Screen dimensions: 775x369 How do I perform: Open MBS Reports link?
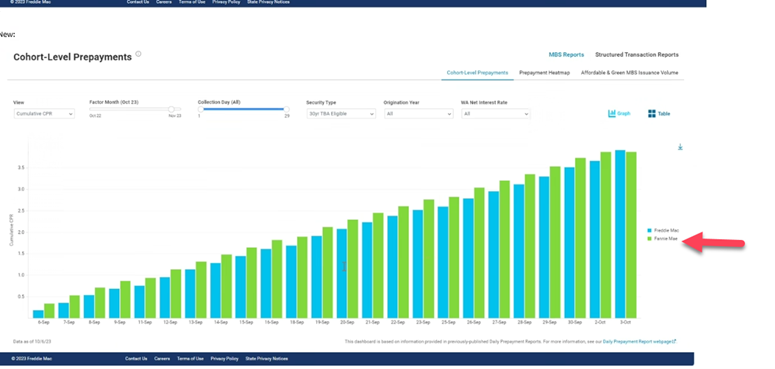[566, 55]
